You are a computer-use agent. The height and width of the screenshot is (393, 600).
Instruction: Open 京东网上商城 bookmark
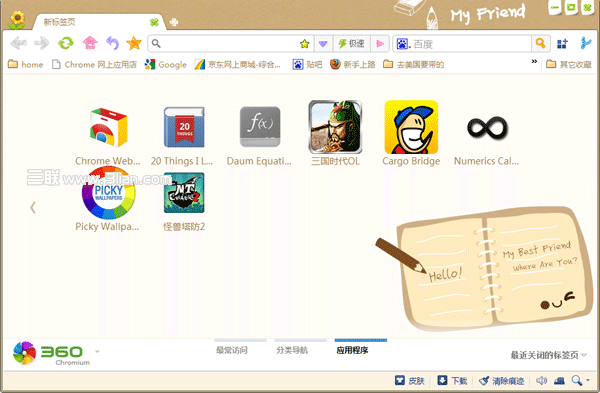pyautogui.click(x=238, y=64)
